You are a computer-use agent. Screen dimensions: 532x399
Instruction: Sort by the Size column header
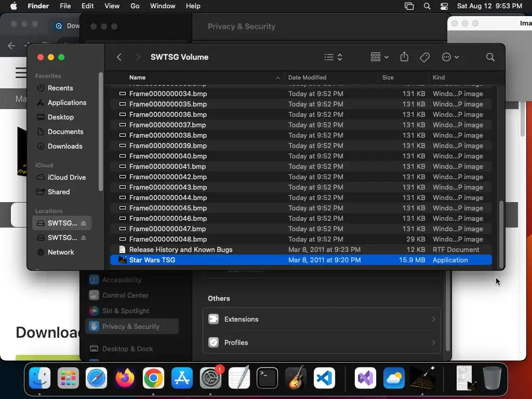(x=388, y=77)
